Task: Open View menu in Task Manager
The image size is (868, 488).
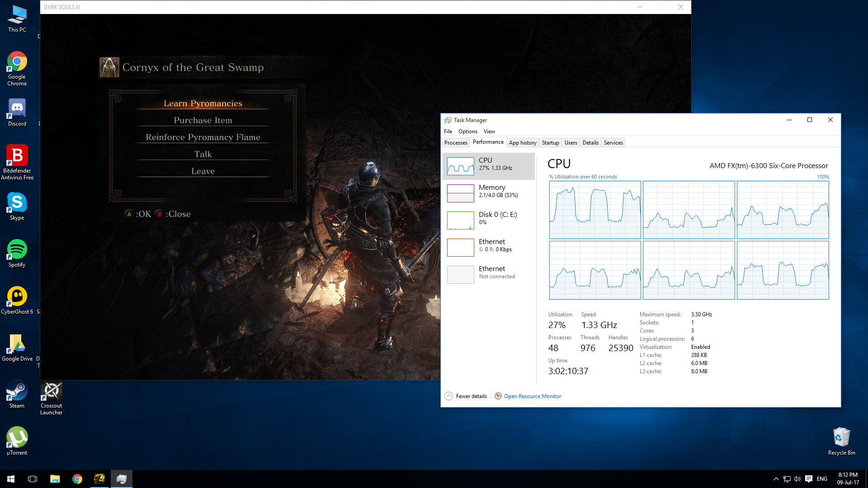Action: 489,131
